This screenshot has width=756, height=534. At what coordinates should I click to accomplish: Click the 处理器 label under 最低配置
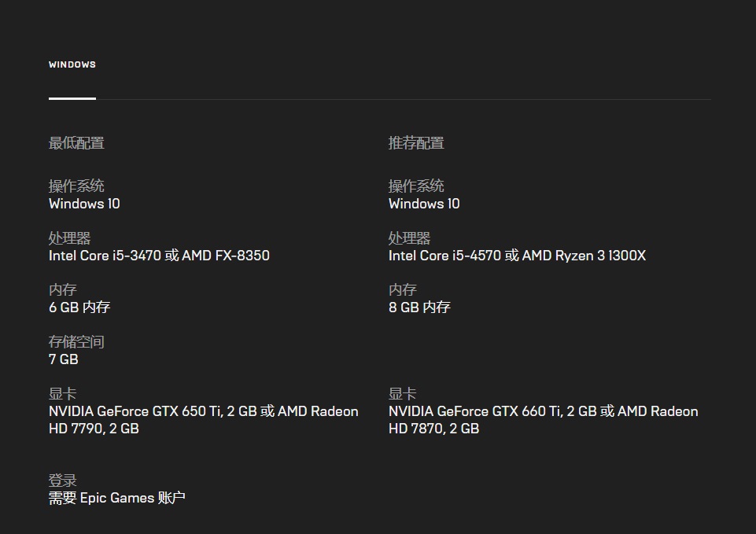(69, 238)
